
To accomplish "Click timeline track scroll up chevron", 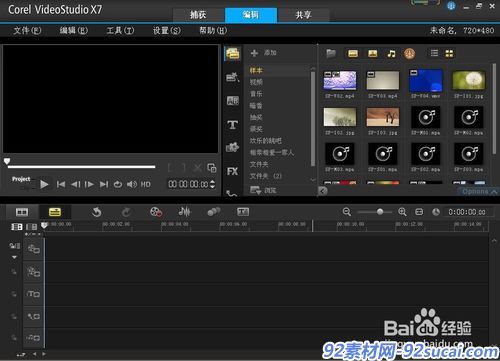I will point(494,240).
